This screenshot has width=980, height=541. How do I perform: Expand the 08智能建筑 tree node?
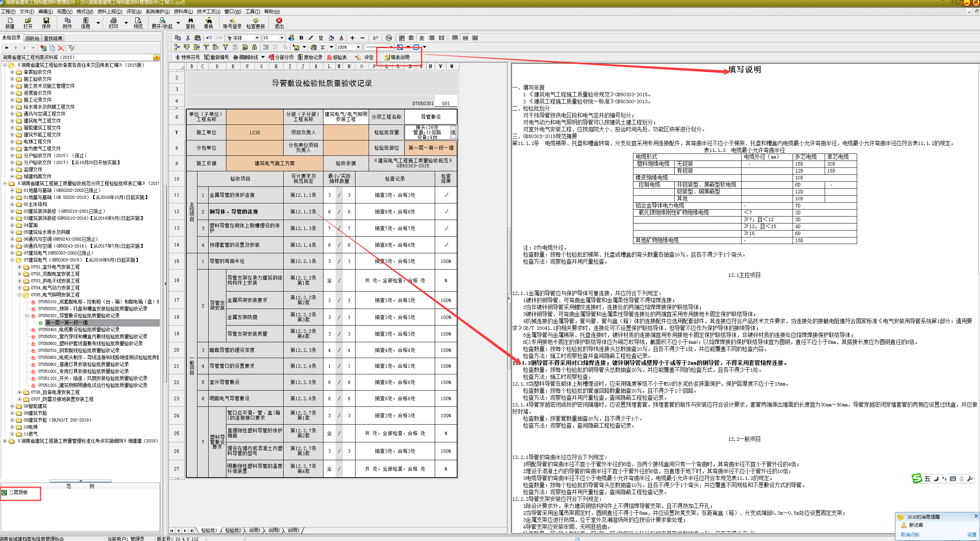(12, 406)
